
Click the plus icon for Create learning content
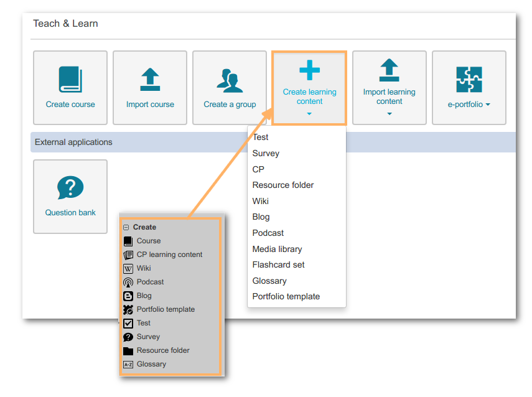(x=309, y=70)
